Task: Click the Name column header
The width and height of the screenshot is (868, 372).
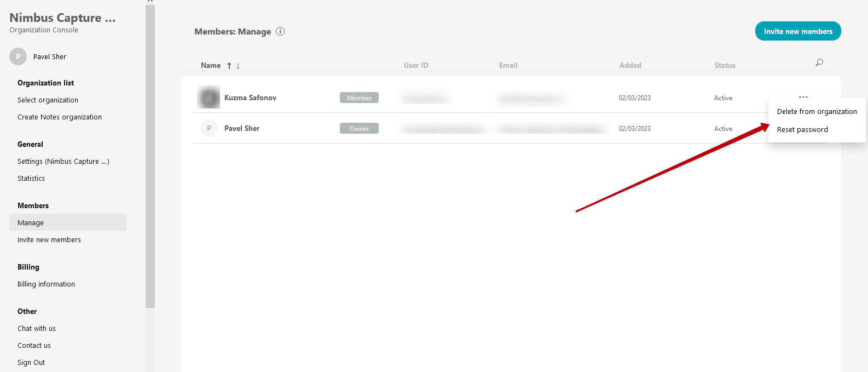Action: (x=211, y=65)
